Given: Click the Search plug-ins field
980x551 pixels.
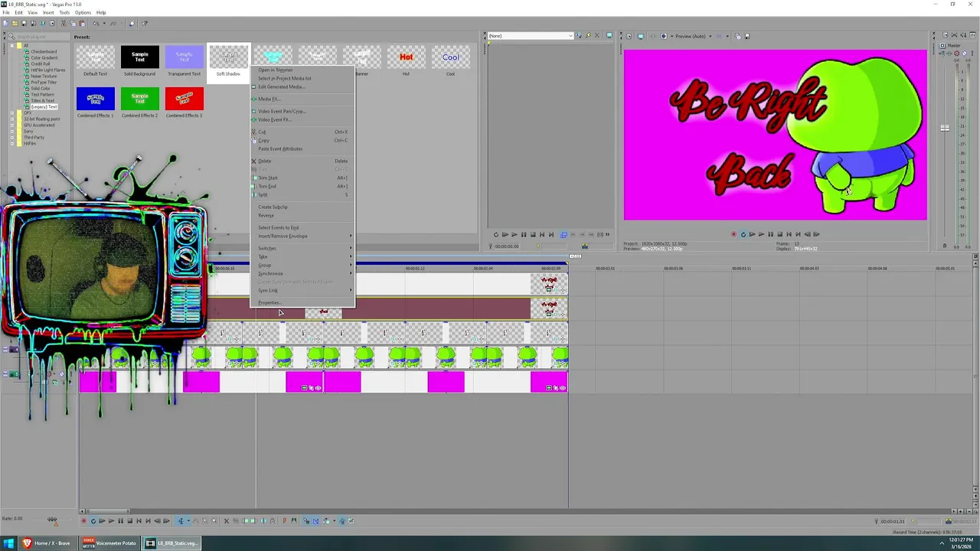Looking at the screenshot, I should point(38,37).
